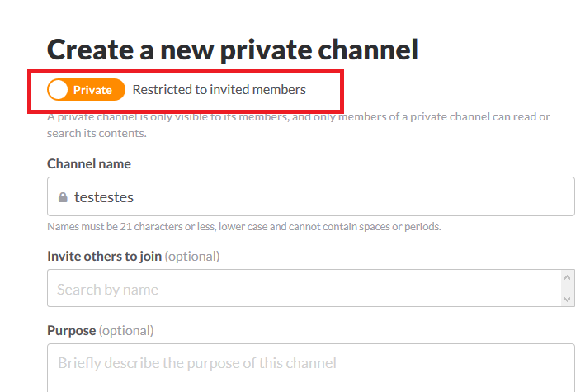The height and width of the screenshot is (392, 585).
Task: Click the Restricted to invited members label
Action: (219, 90)
